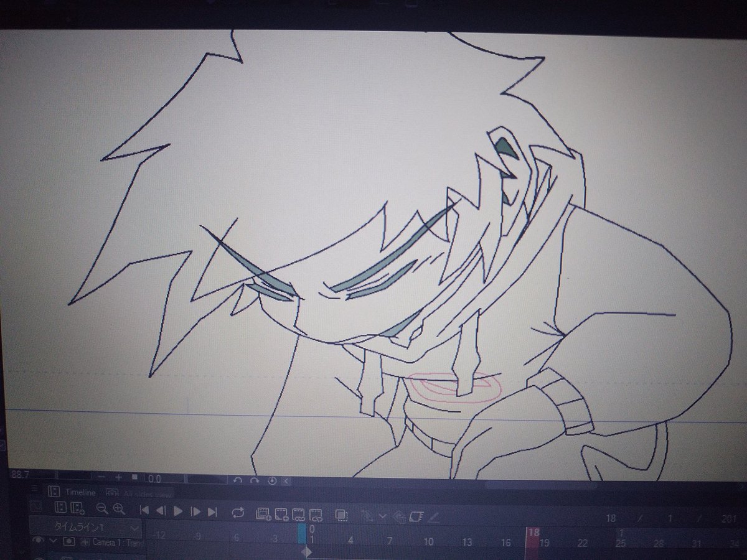Hide the Camera 1 track
The image size is (747, 560).
click(38, 540)
